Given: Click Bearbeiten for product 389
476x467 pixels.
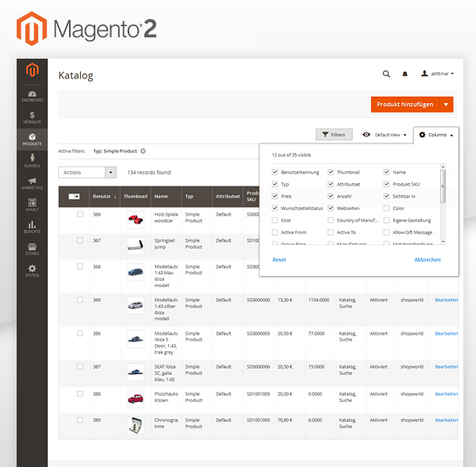Looking at the screenshot, I should click(x=446, y=420).
